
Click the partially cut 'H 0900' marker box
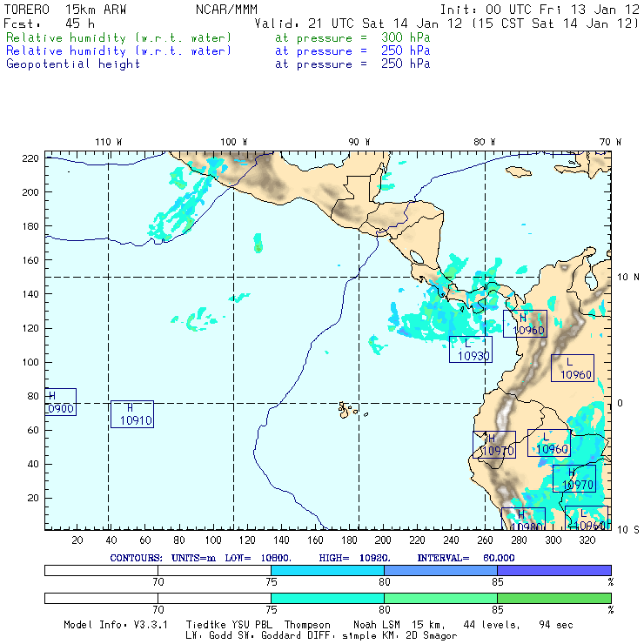tap(60, 402)
